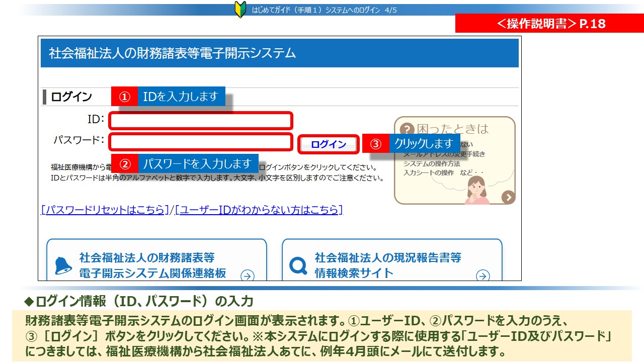Open the パスワードリセットはこちら link
The width and height of the screenshot is (644, 362).
click(105, 210)
